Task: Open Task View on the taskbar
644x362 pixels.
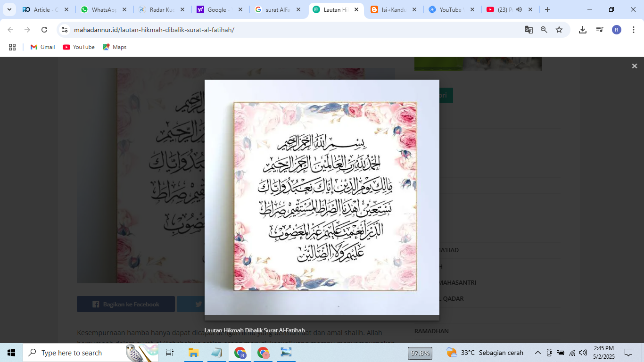Action: [x=170, y=353]
